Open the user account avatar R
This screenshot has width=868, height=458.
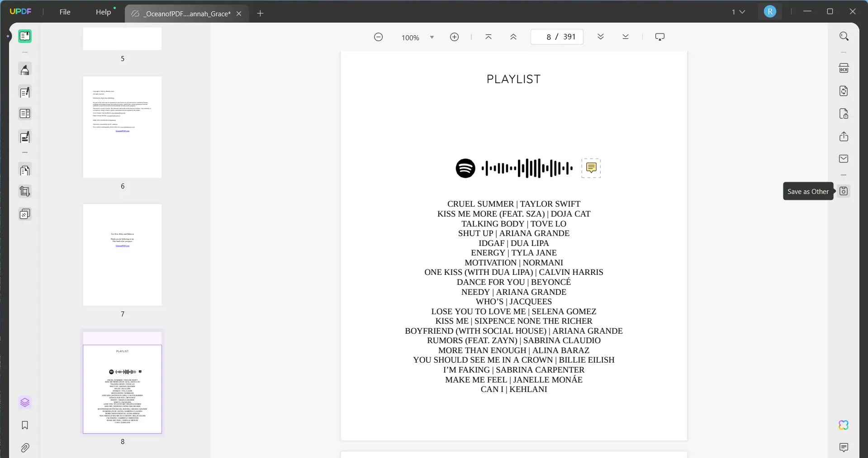[770, 12]
